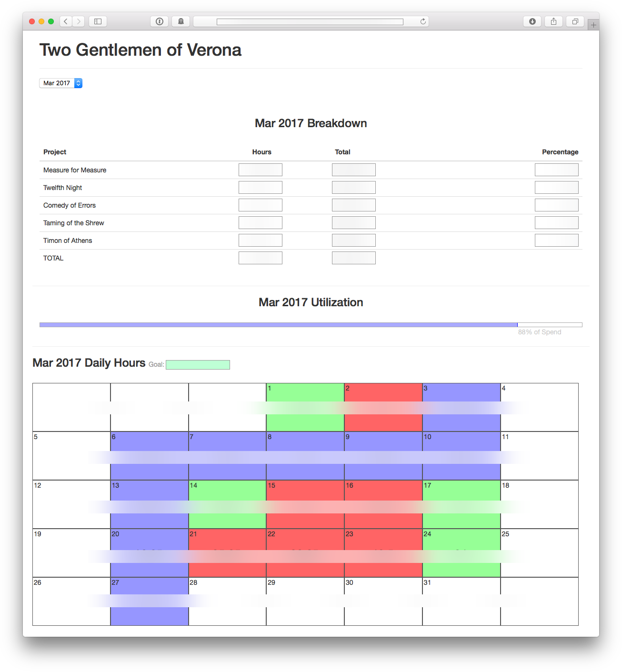Open a new tab with plus button

593,25
